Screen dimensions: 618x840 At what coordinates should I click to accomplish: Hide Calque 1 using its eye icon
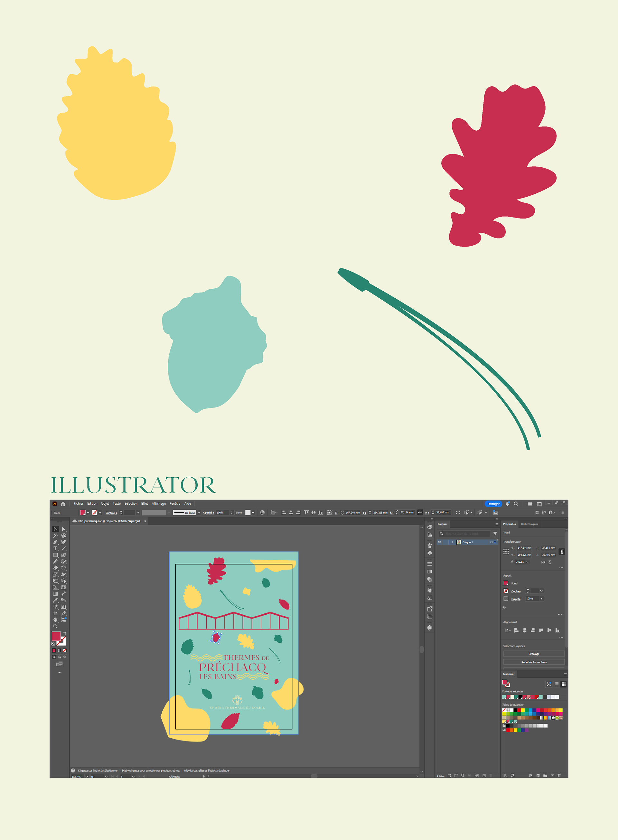pos(440,542)
